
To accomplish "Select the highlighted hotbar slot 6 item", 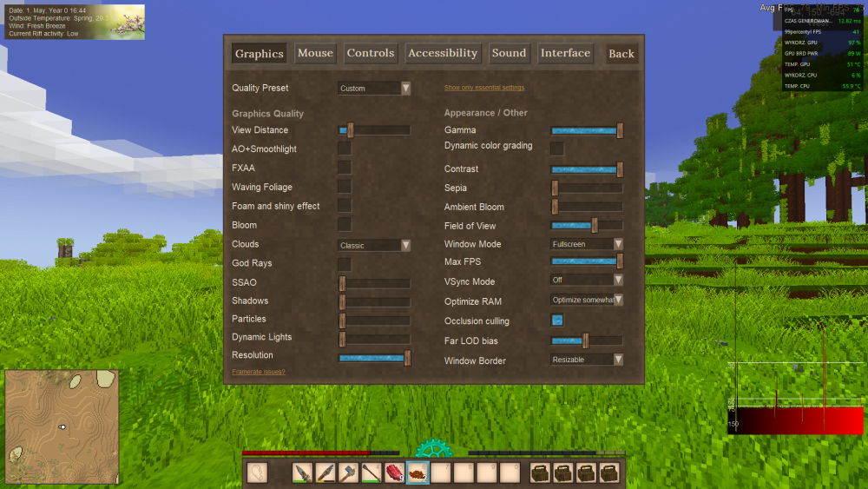I will pos(418,473).
